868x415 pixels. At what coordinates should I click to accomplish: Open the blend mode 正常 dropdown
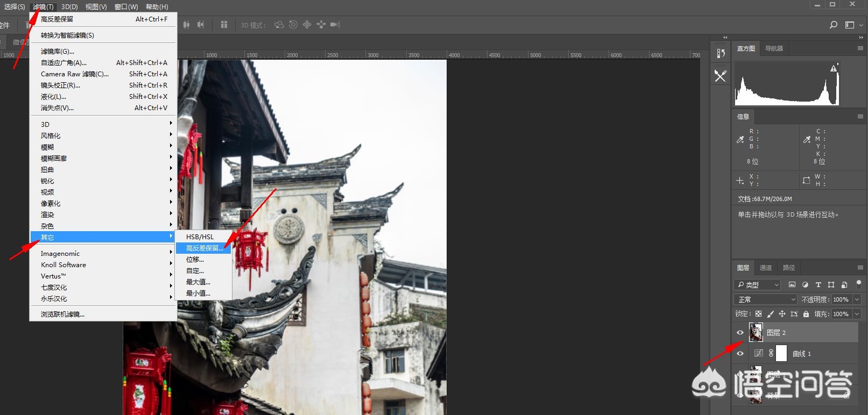pos(765,299)
